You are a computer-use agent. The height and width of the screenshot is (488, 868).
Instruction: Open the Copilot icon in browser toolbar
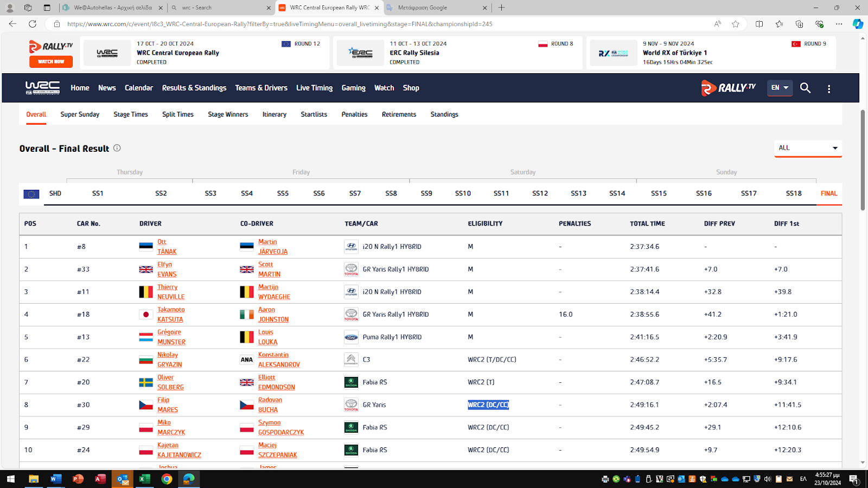(x=858, y=24)
